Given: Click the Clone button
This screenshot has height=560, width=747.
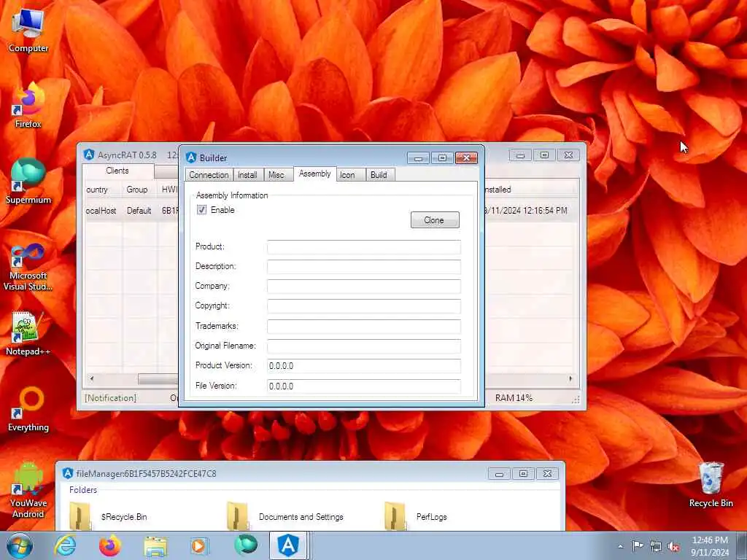Looking at the screenshot, I should (x=435, y=220).
